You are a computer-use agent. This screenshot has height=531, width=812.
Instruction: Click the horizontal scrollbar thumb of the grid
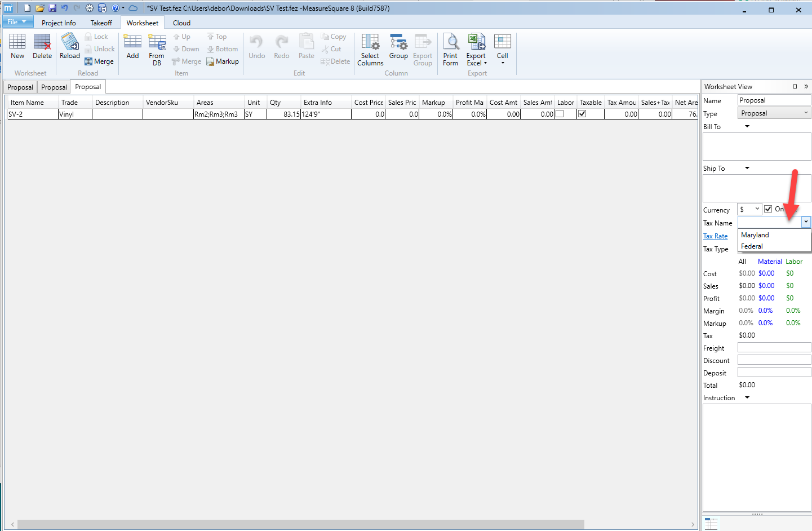(x=301, y=524)
